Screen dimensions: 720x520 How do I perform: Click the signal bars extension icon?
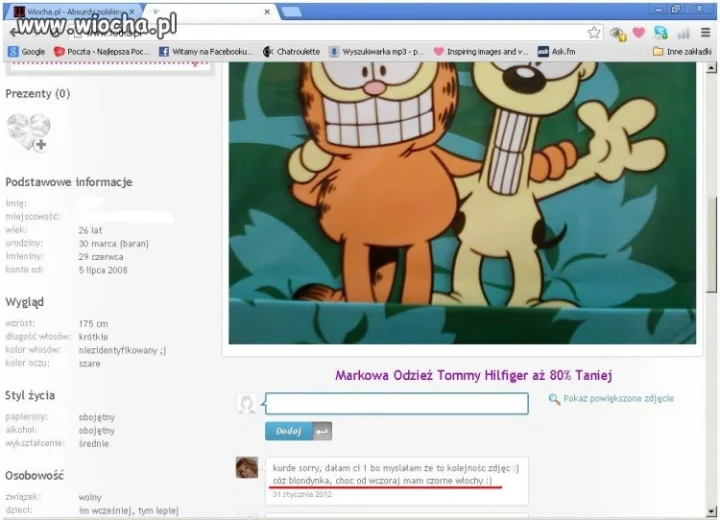tap(683, 33)
